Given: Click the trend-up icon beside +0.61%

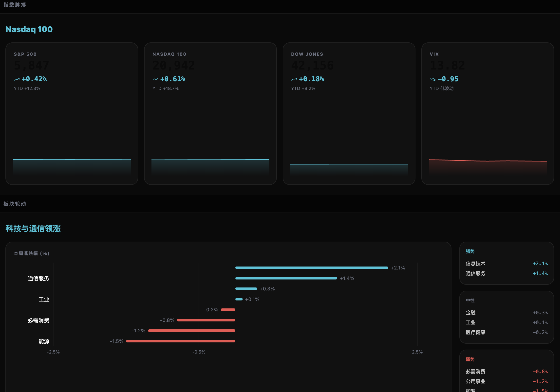Looking at the screenshot, I should 155,79.
